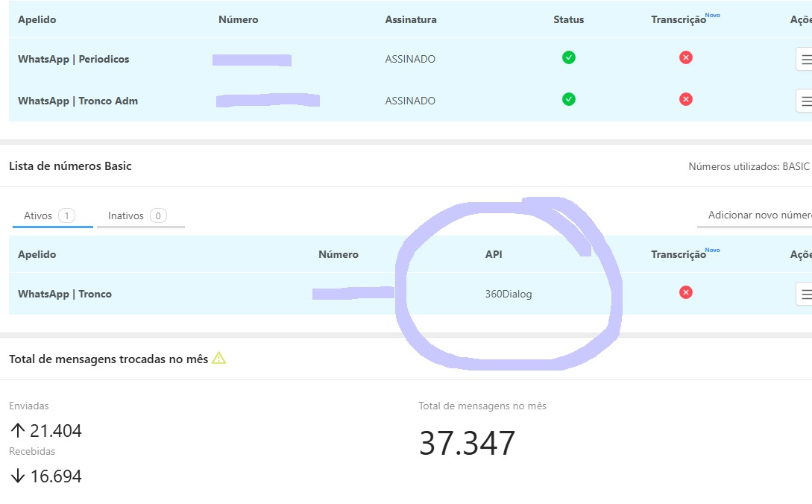Toggle transcription red X for WhatsApp | Periodicos
The height and width of the screenshot is (504, 812).
pos(686,58)
